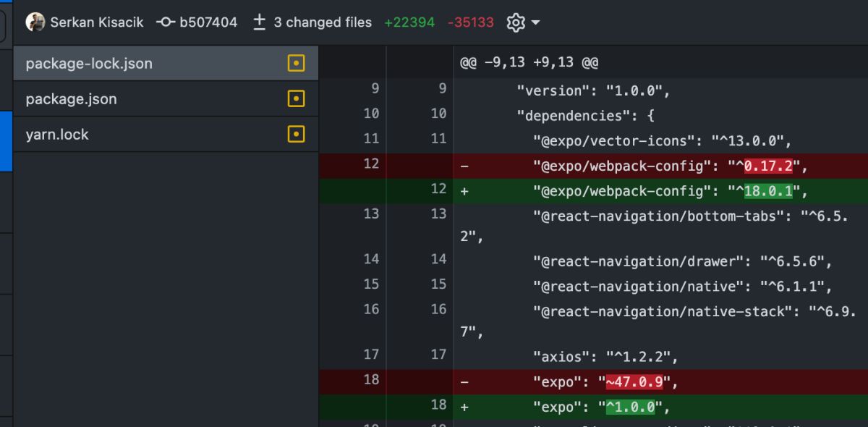Click Serkan Kisacik's avatar picture
The image size is (868, 427).
click(x=35, y=22)
